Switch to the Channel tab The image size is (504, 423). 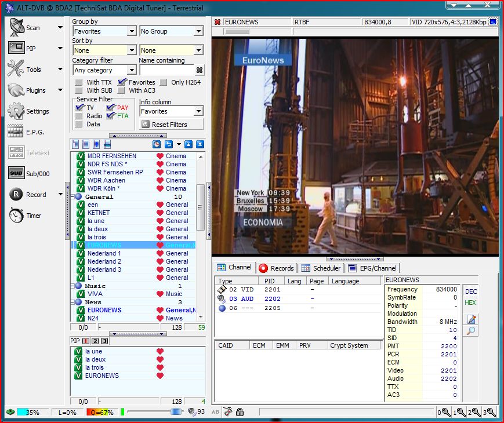point(234,267)
